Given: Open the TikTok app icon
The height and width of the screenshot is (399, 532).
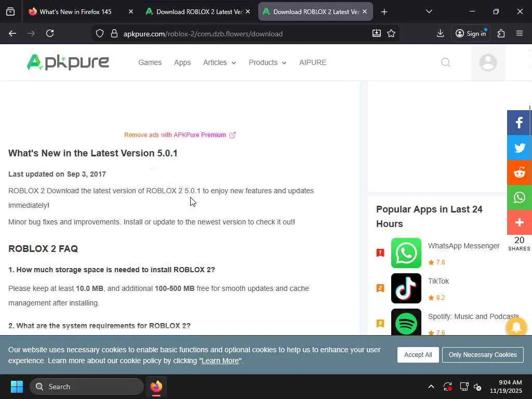Looking at the screenshot, I should tap(406, 288).
